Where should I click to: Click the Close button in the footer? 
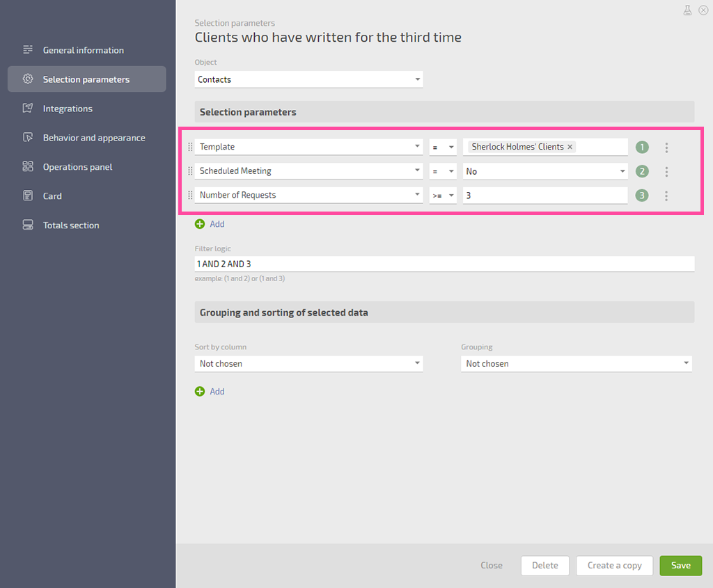(x=492, y=565)
